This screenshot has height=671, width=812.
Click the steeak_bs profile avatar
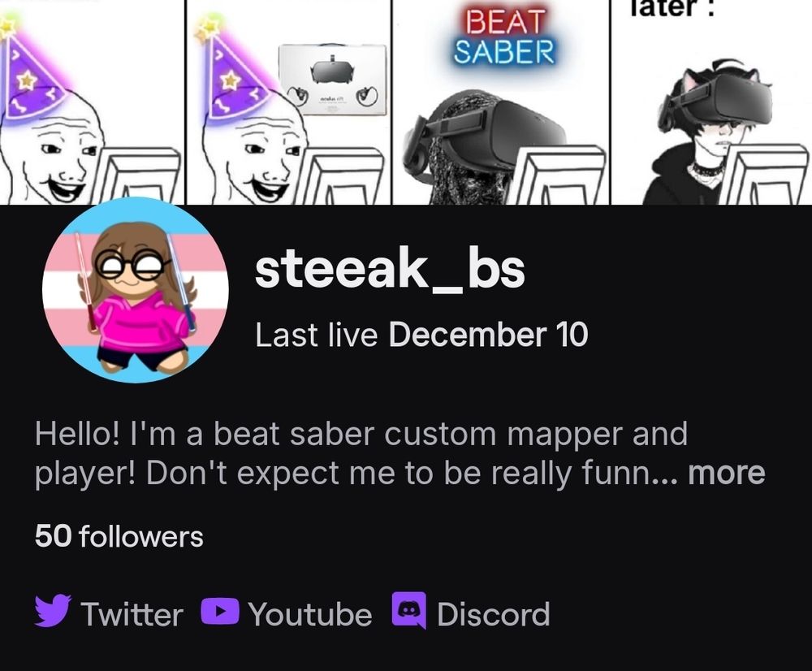click(x=135, y=290)
